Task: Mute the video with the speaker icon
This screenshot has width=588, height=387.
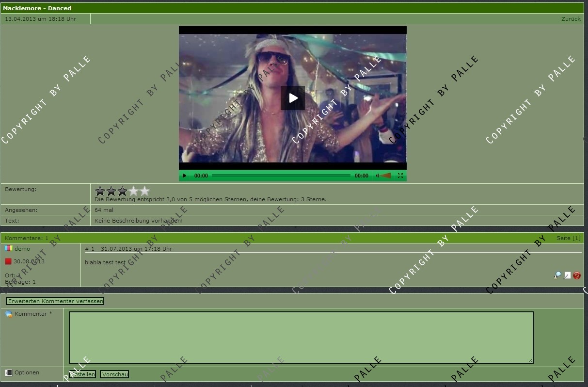Action: click(x=378, y=176)
